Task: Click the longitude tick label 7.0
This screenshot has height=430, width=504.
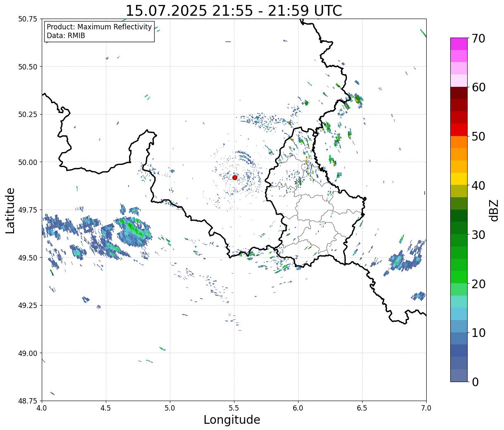Action: point(426,408)
